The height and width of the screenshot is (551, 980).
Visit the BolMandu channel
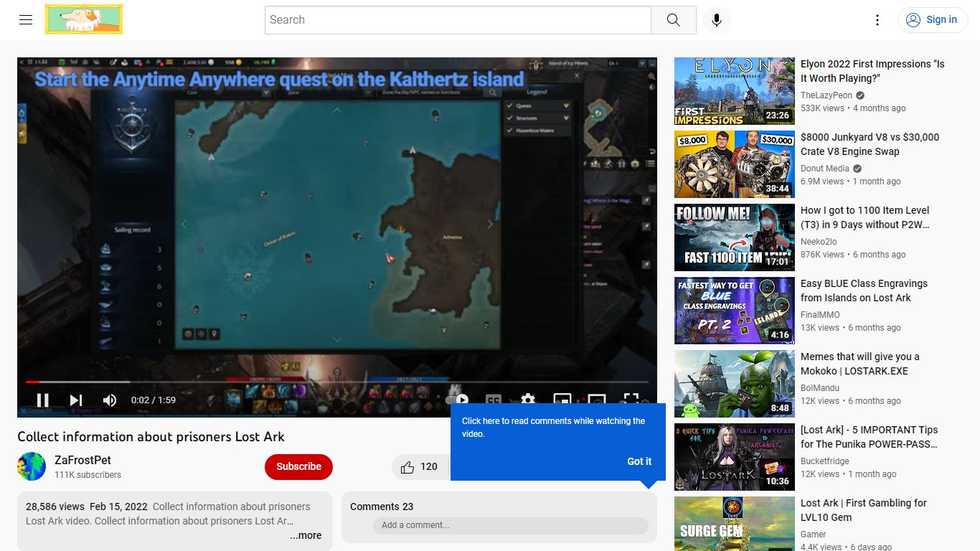coord(820,388)
